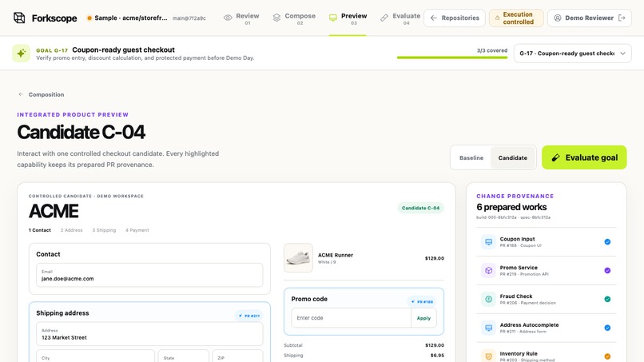
Task: Click the Evaluate ruler icon
Action: pyautogui.click(x=384, y=18)
